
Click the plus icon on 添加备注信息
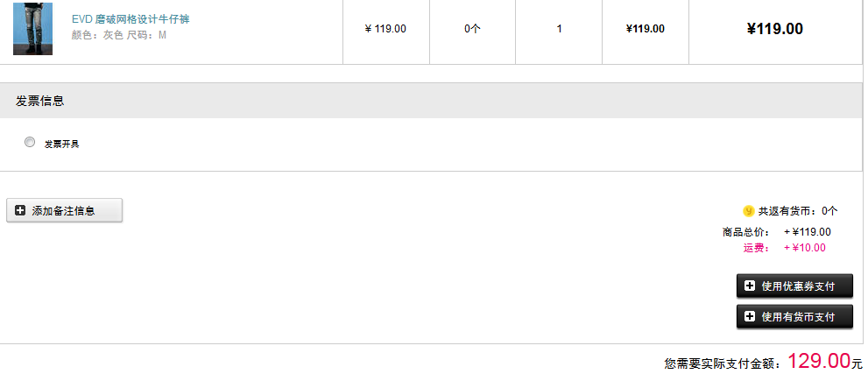click(20, 210)
